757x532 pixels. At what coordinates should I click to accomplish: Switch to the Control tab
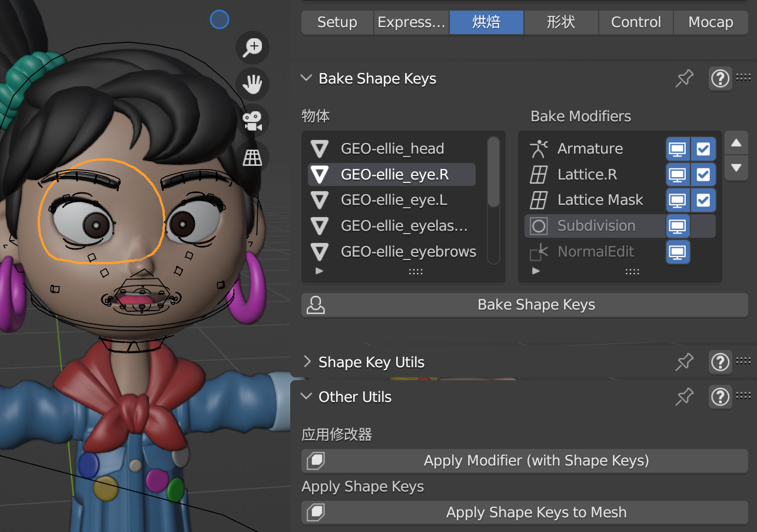tap(636, 22)
